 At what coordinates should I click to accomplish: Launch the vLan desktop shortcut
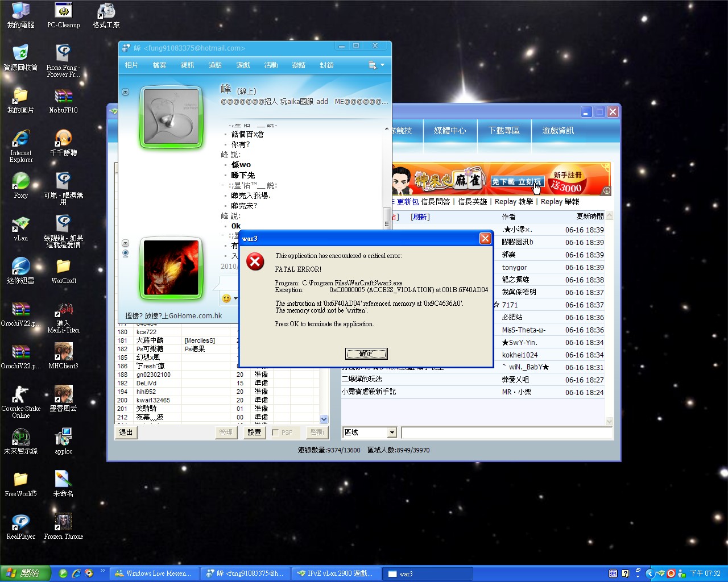click(x=20, y=225)
